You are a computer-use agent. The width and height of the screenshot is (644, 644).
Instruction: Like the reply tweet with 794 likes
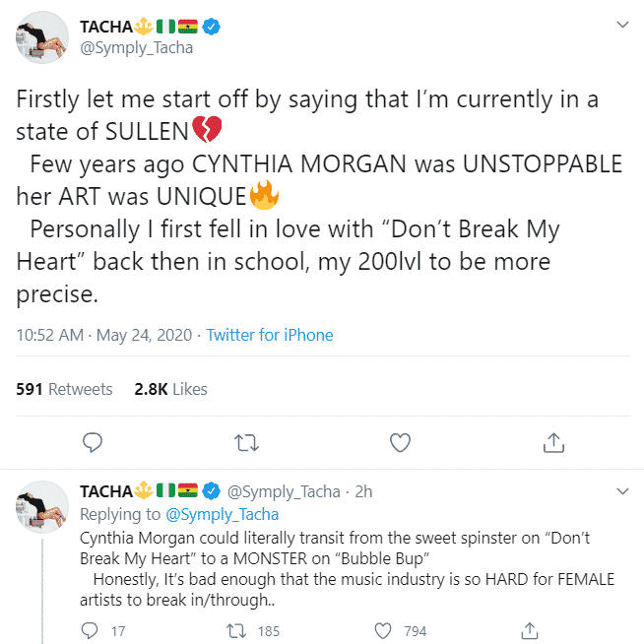[384, 630]
